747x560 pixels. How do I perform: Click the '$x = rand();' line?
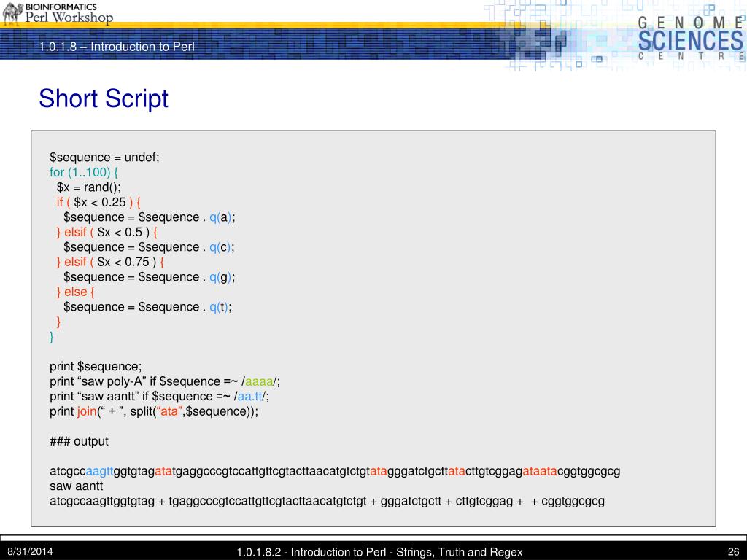[x=88, y=187]
